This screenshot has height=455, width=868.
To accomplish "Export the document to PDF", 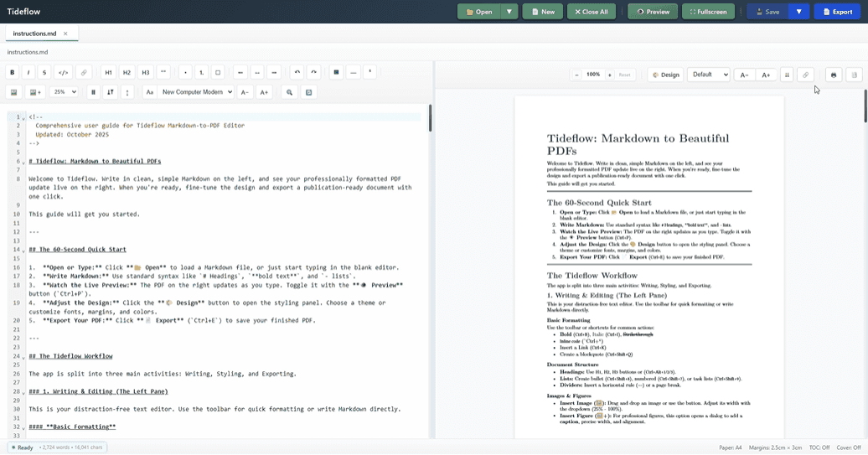I will pos(838,12).
